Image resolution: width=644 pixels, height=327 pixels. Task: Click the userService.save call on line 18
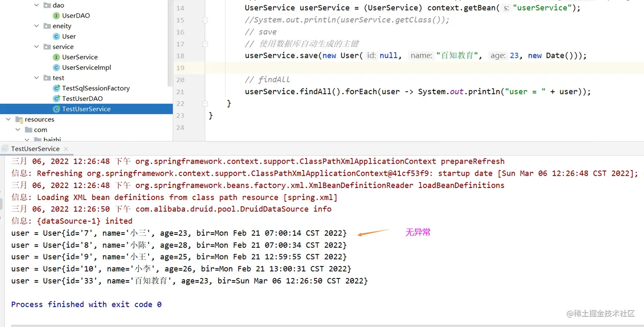(282, 56)
